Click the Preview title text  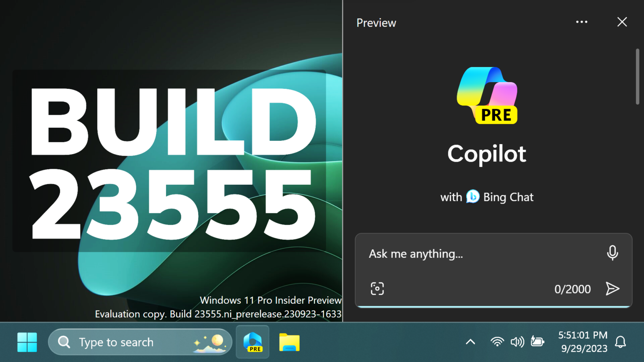(376, 23)
